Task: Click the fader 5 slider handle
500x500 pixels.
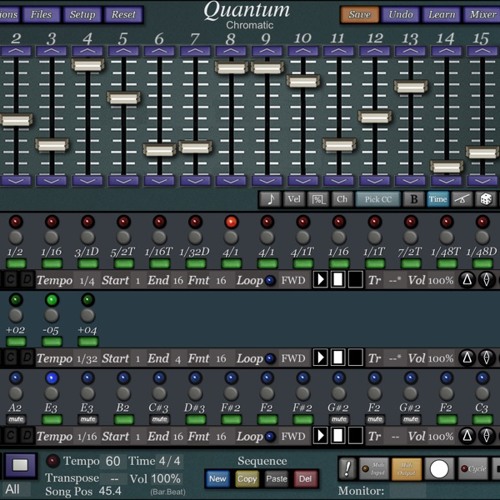Action: click(x=123, y=98)
